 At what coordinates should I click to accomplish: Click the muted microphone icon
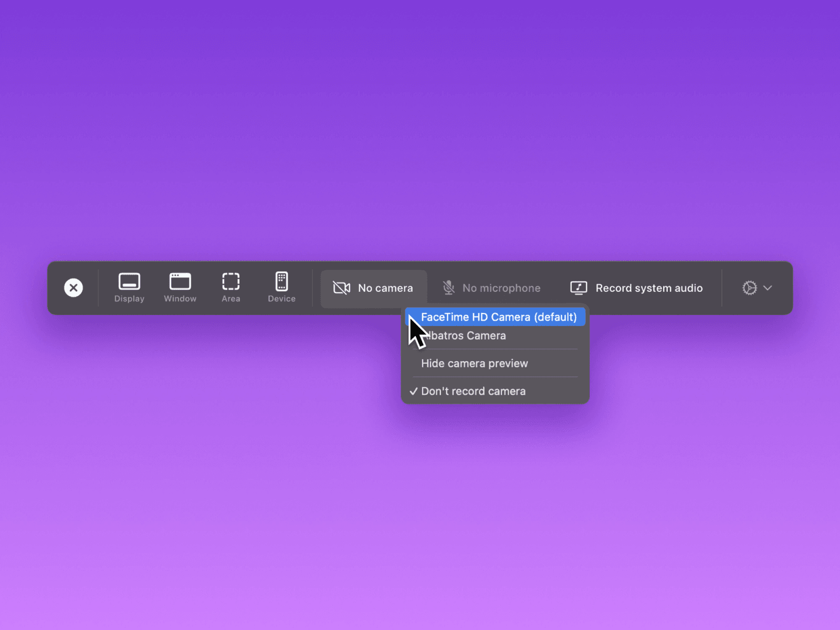[448, 288]
